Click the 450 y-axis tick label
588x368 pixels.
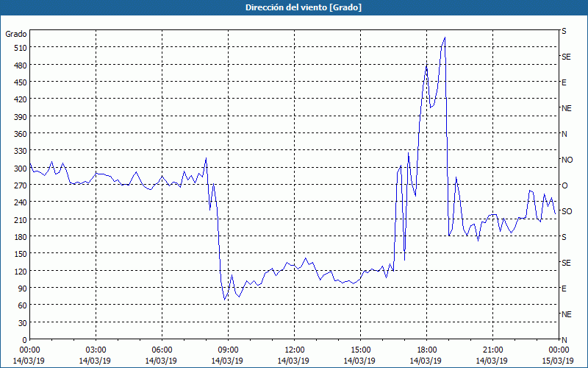tap(21, 82)
